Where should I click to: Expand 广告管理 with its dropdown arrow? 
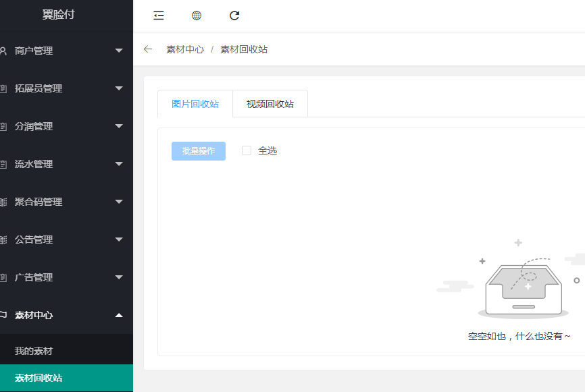(x=119, y=277)
